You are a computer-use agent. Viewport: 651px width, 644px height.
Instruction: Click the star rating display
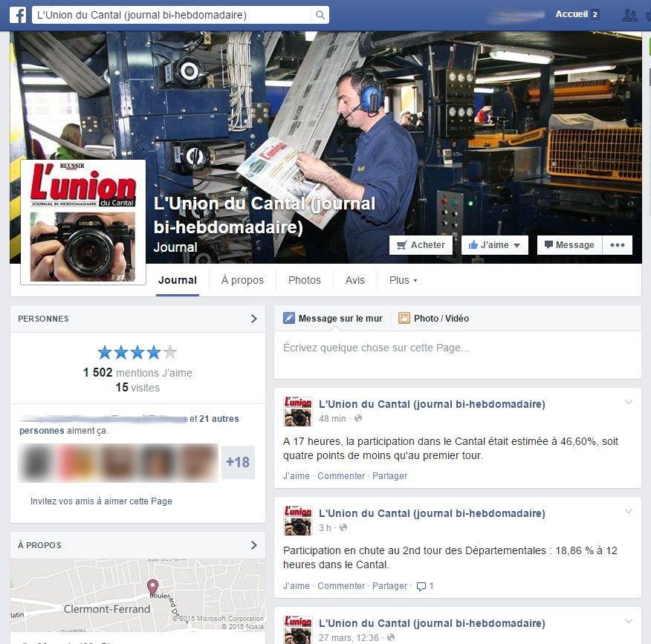coord(137,353)
